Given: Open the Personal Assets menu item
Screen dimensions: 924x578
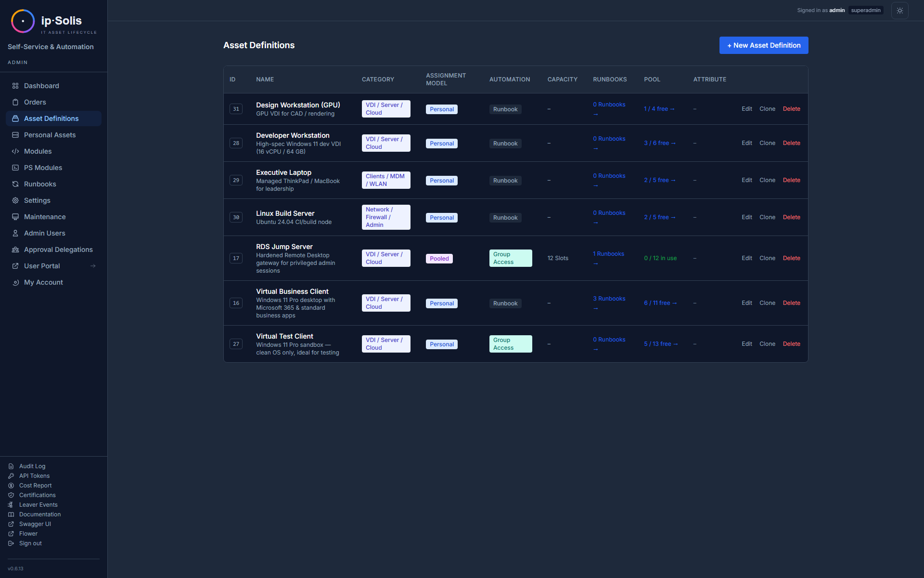Looking at the screenshot, I should 53,135.
